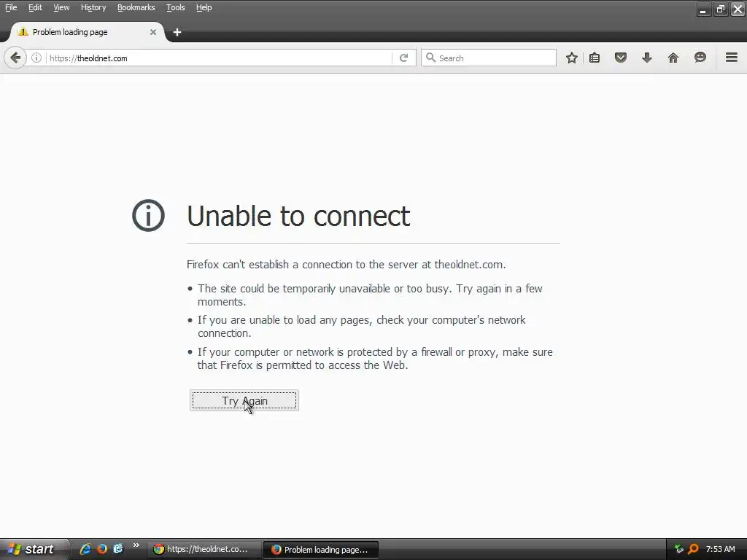Reload the current page

[x=403, y=58]
